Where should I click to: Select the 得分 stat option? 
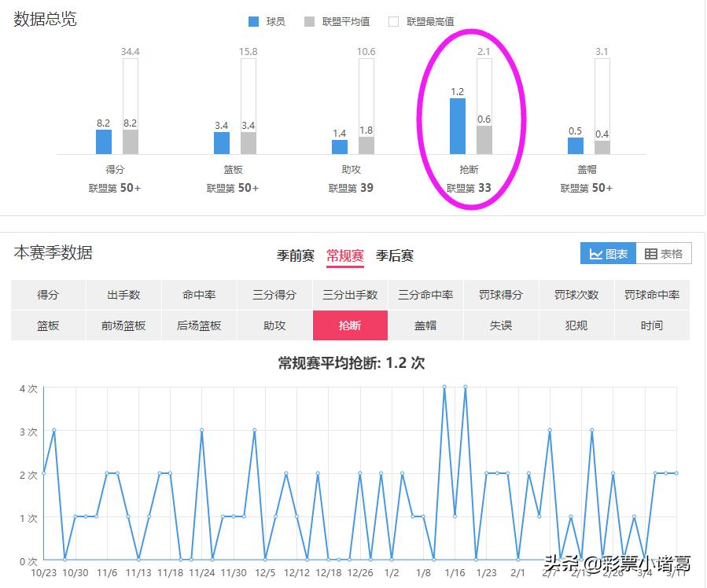[x=47, y=294]
